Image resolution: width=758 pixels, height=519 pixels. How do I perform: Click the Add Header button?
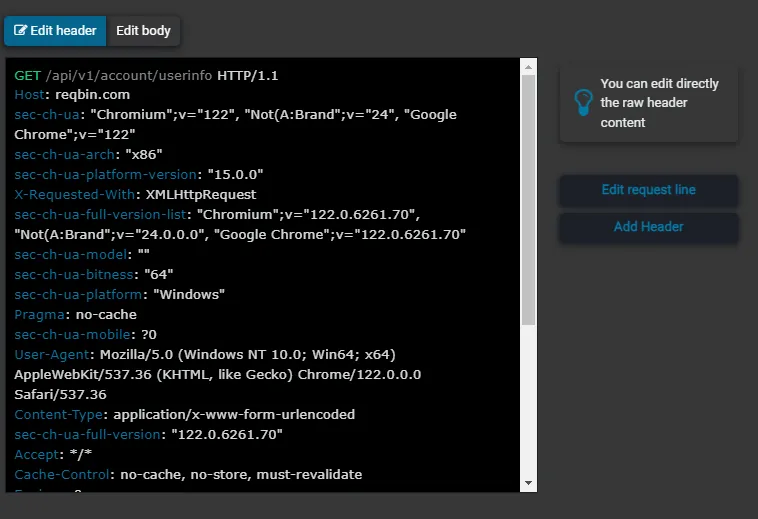649,227
